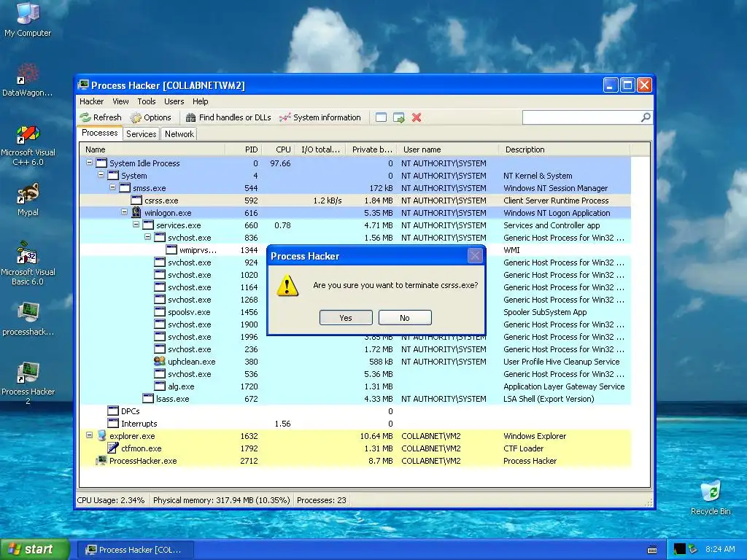The width and height of the screenshot is (747, 560).
Task: Click the winlogon.exe process icon
Action: point(136,212)
